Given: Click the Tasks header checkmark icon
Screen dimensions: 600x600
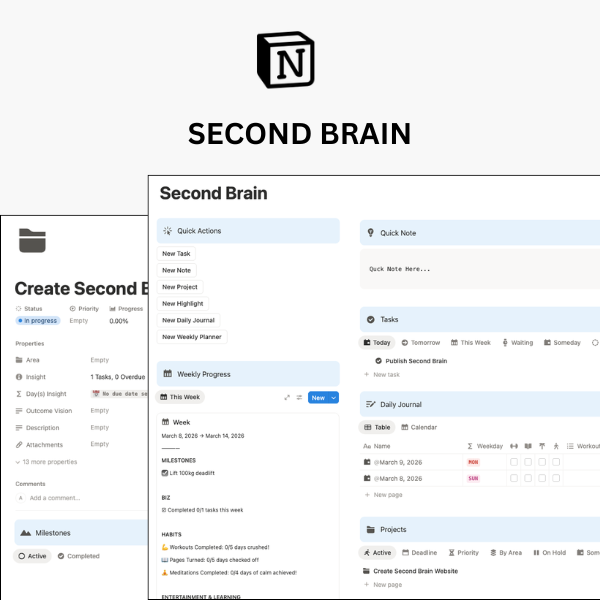Looking at the screenshot, I should point(370,319).
